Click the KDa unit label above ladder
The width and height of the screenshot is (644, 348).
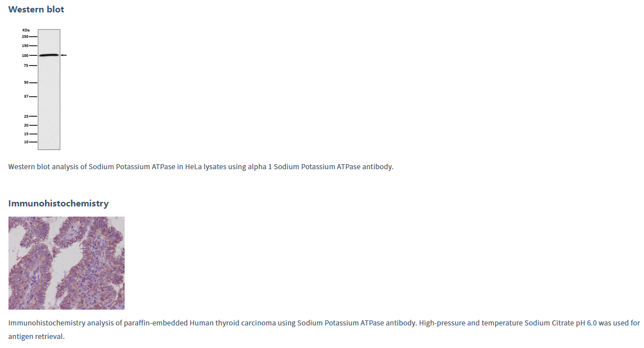26,30
